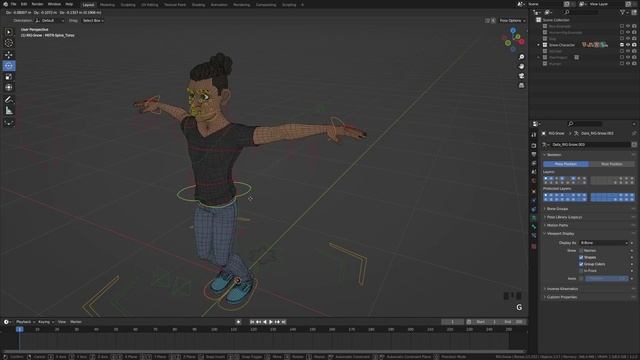Open the Drag Select Box dropdown
Viewport: 640px width, 360px height.
pyautogui.click(x=93, y=20)
